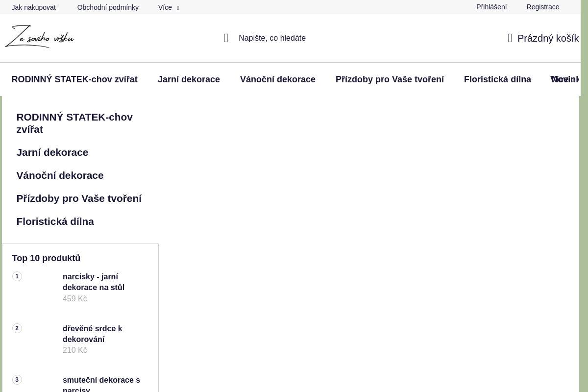Select Floristická dílna in top navigation bar
The image size is (588, 392).
tap(497, 79)
